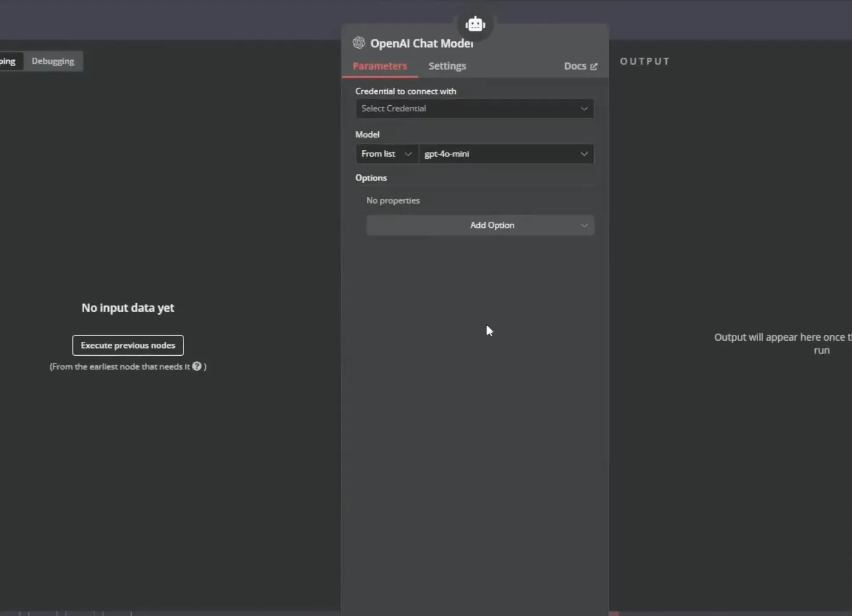Screen dimensions: 852x616
Task: Click the Add Option button
Action: click(x=480, y=225)
